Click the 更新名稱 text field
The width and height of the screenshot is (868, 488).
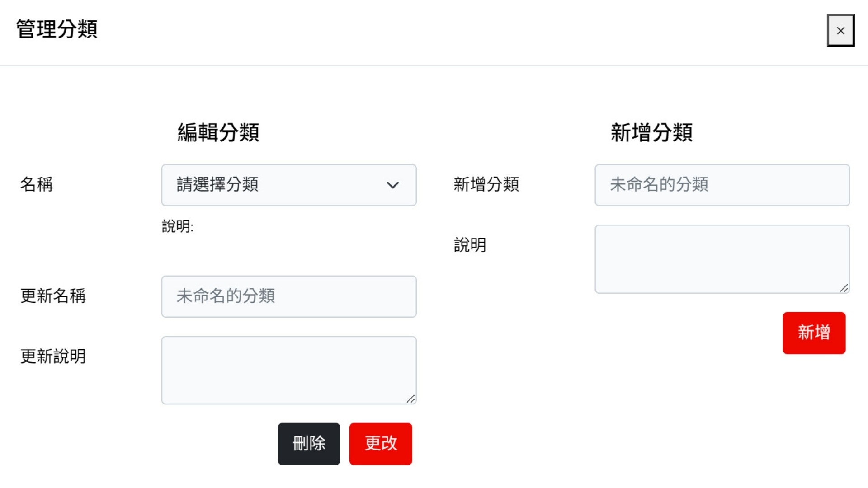(288, 296)
